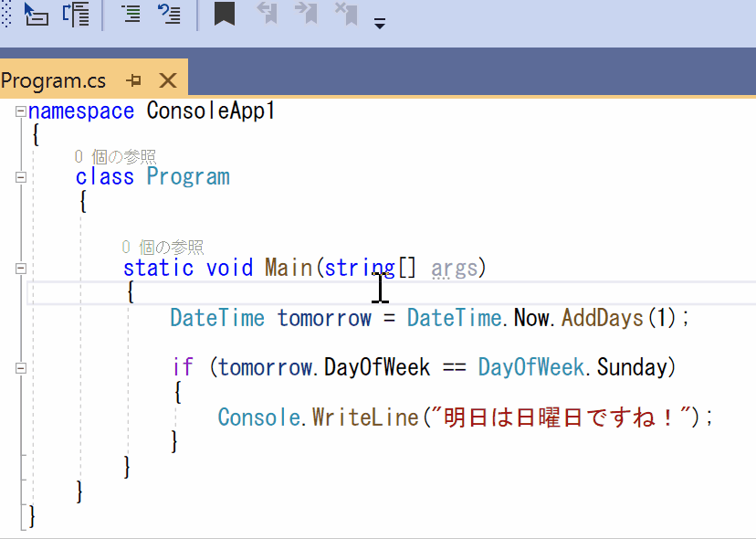Image resolution: width=756 pixels, height=539 pixels.
Task: Go to the previous bookmark
Action: pos(268,13)
